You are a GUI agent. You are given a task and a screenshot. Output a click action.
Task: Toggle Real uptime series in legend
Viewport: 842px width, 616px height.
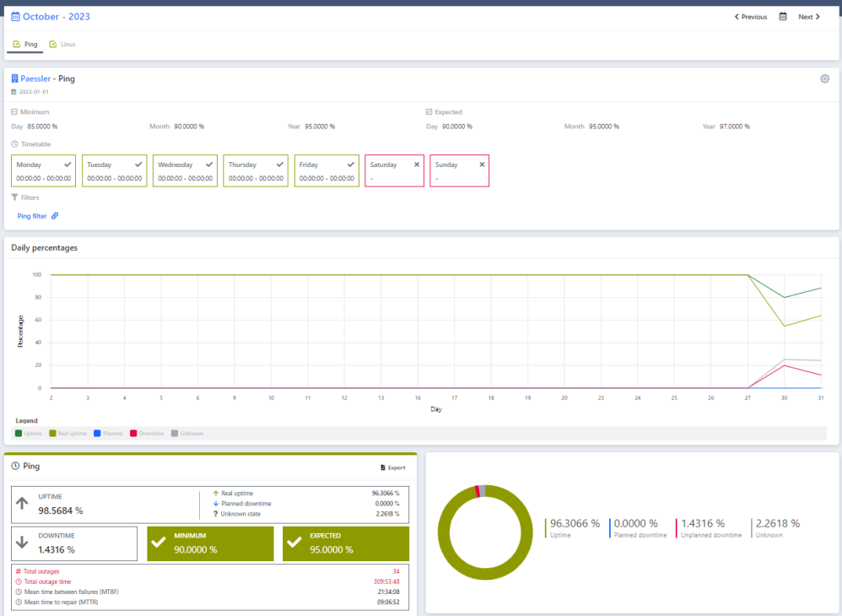(x=67, y=434)
